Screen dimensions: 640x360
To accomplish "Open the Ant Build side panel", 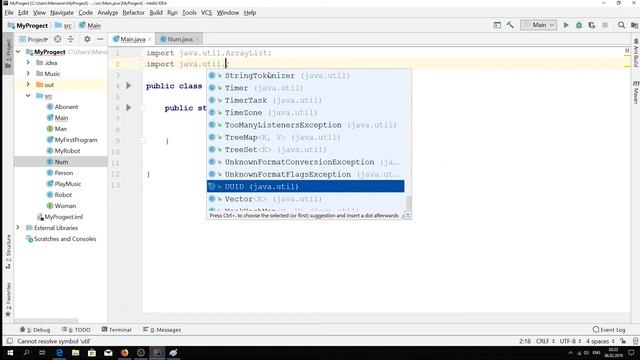I will pyautogui.click(x=636, y=53).
